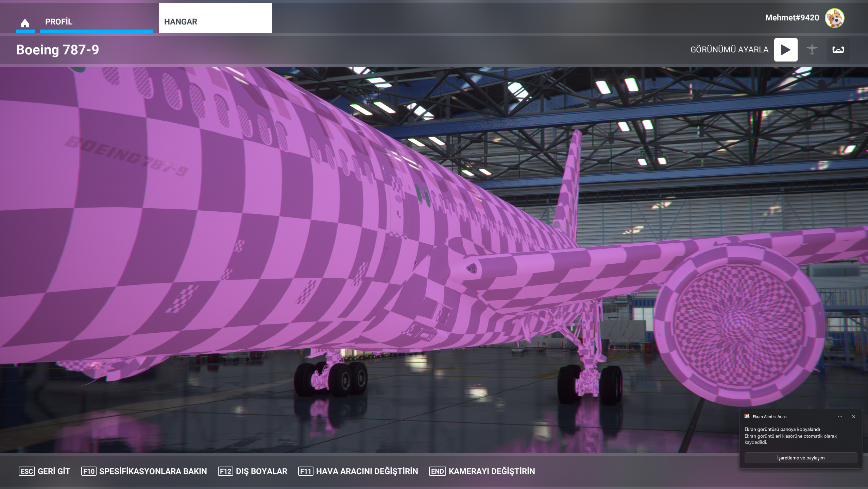Screen dimensions: 868x489
Task: Select the HANGAR tab
Action: [x=215, y=18]
